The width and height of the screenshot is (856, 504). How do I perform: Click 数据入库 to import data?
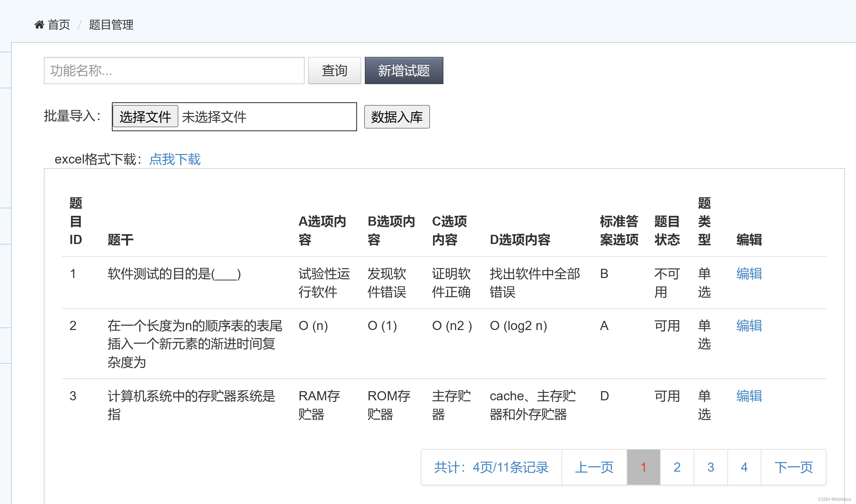pos(397,117)
